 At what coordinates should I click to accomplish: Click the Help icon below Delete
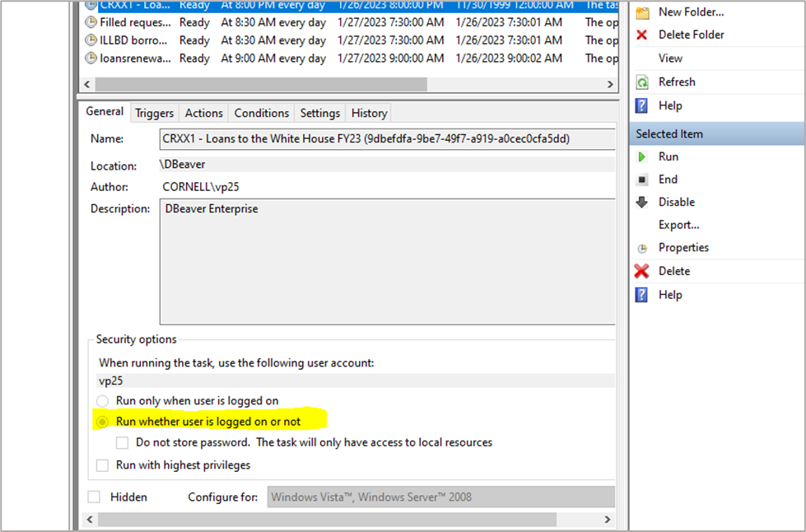coord(641,295)
